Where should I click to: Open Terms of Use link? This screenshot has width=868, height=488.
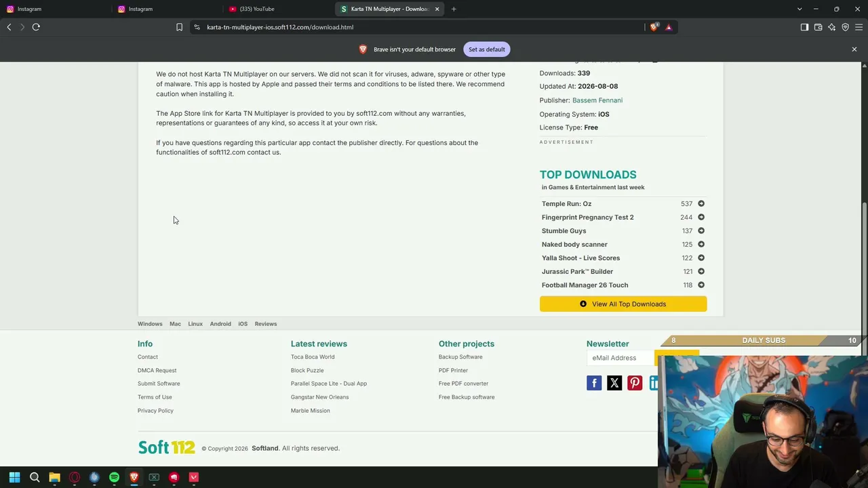pyautogui.click(x=155, y=397)
